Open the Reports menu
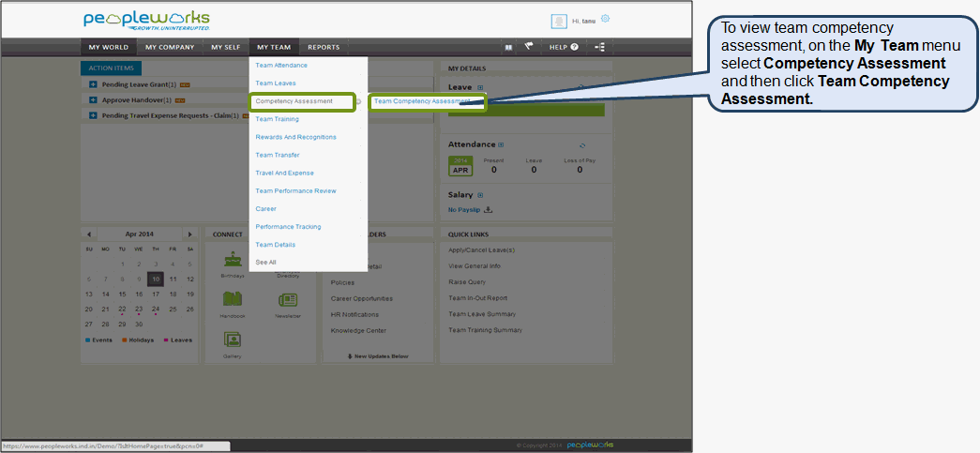This screenshot has height=453, width=980. [x=324, y=47]
